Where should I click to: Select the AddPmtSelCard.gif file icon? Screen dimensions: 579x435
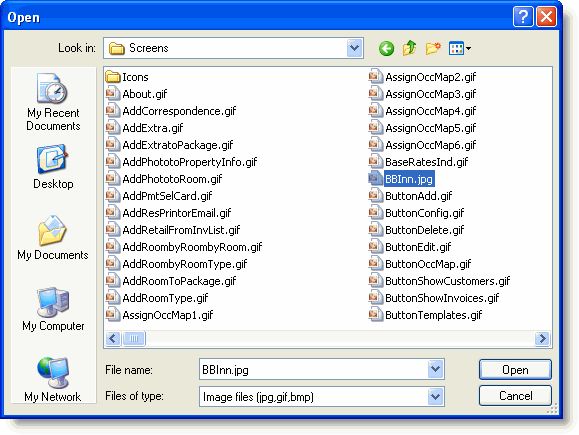(112, 196)
